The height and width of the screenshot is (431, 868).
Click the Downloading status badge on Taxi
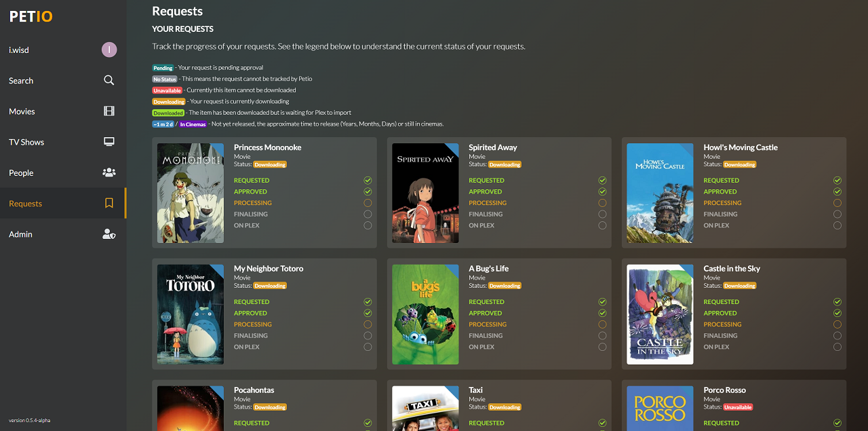pos(504,407)
